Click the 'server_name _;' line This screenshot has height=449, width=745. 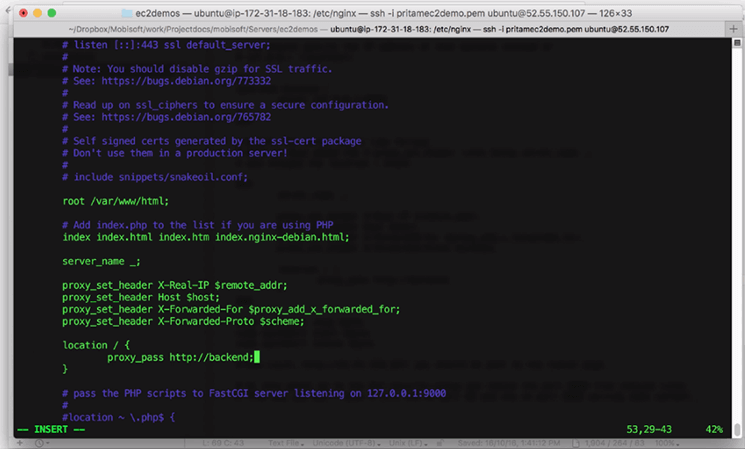point(101,261)
